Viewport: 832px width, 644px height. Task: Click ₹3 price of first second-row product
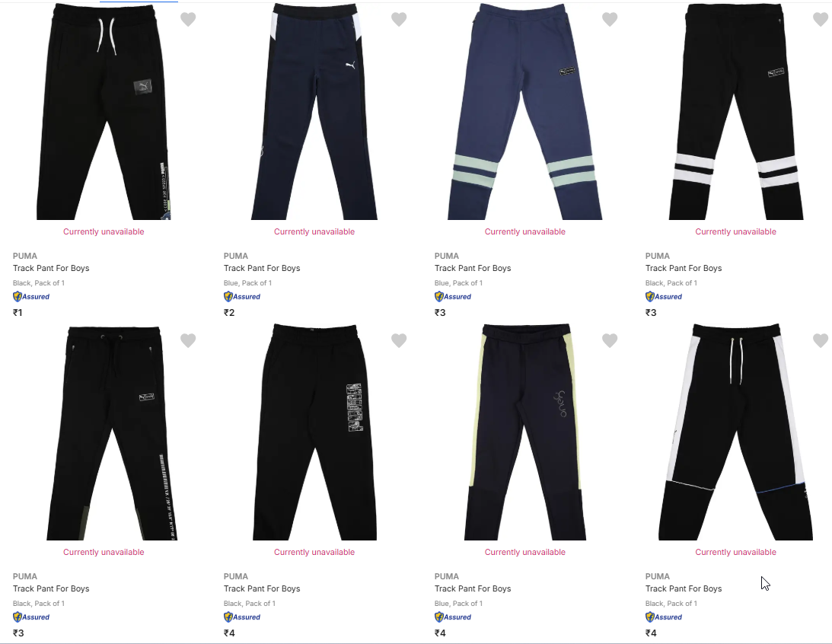(x=18, y=633)
